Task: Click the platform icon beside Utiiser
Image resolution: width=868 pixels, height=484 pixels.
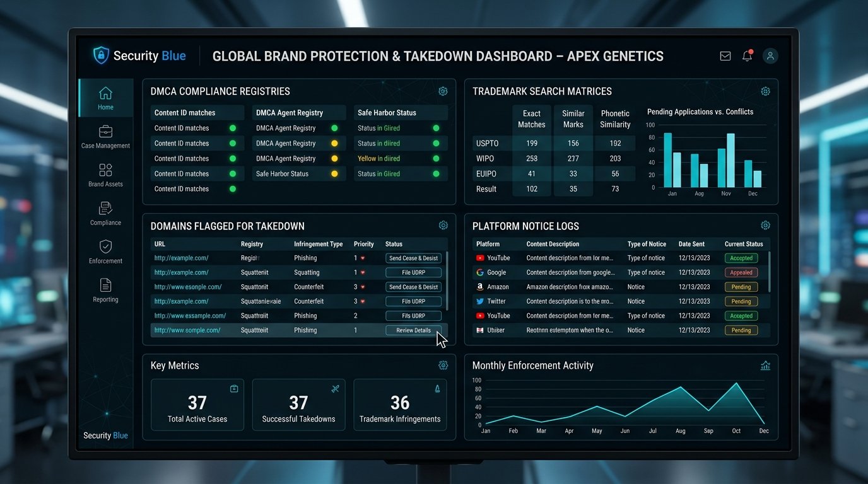Action: (480, 330)
